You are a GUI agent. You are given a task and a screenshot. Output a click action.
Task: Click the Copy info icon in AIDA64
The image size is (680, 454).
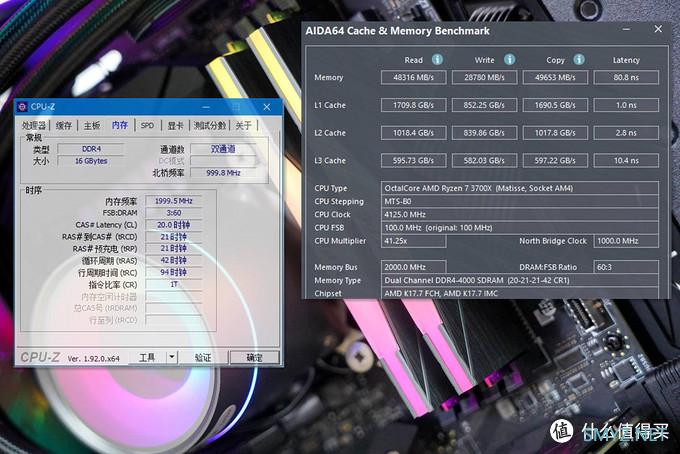pyautogui.click(x=579, y=59)
